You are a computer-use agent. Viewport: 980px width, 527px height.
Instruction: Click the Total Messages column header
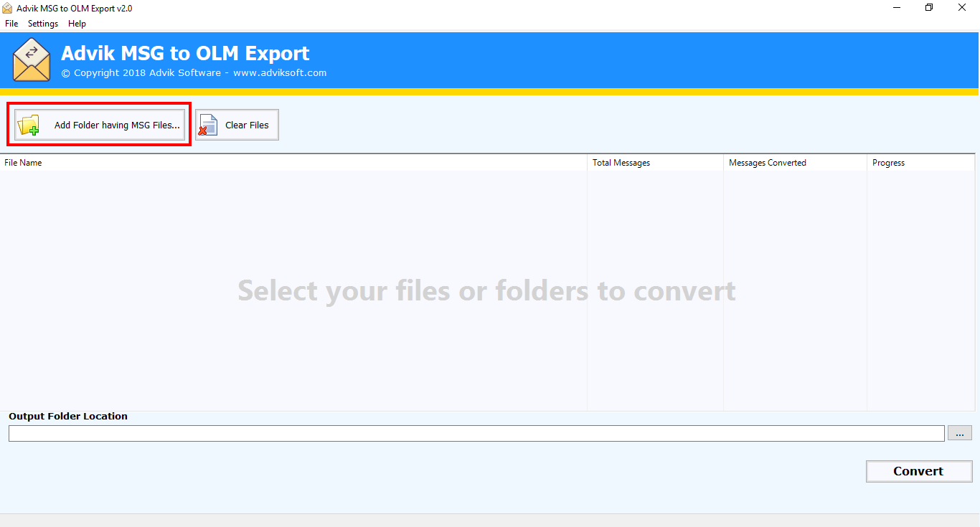[656, 163]
